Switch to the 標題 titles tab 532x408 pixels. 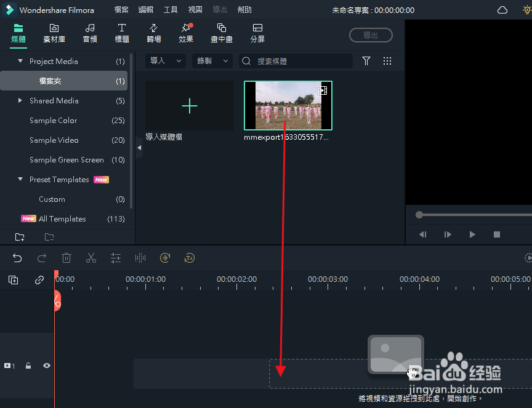pos(122,33)
